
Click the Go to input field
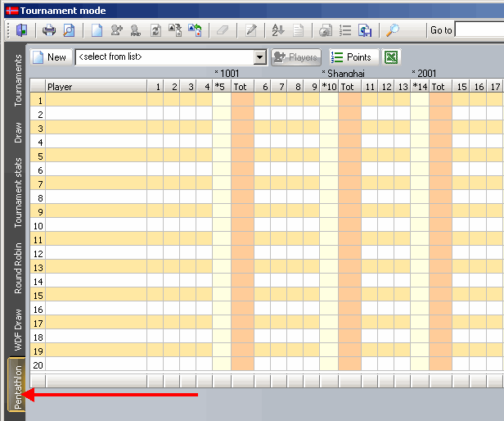coord(479,30)
